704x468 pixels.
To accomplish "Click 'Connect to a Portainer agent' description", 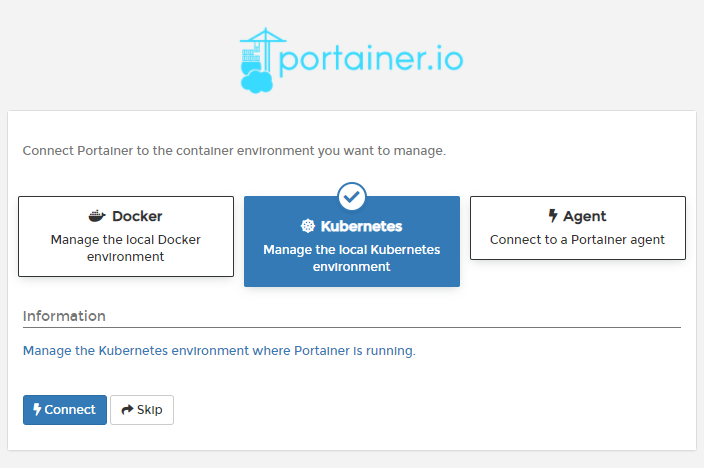I will click(577, 240).
